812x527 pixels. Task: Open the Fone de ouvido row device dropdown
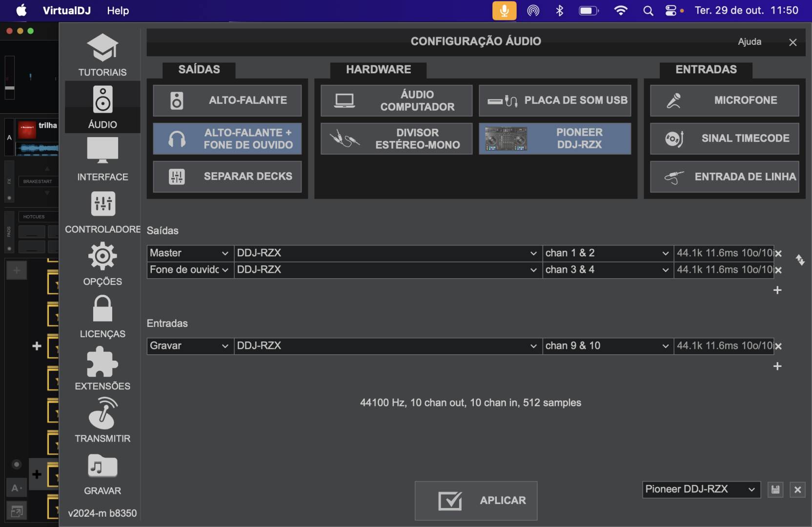point(388,270)
